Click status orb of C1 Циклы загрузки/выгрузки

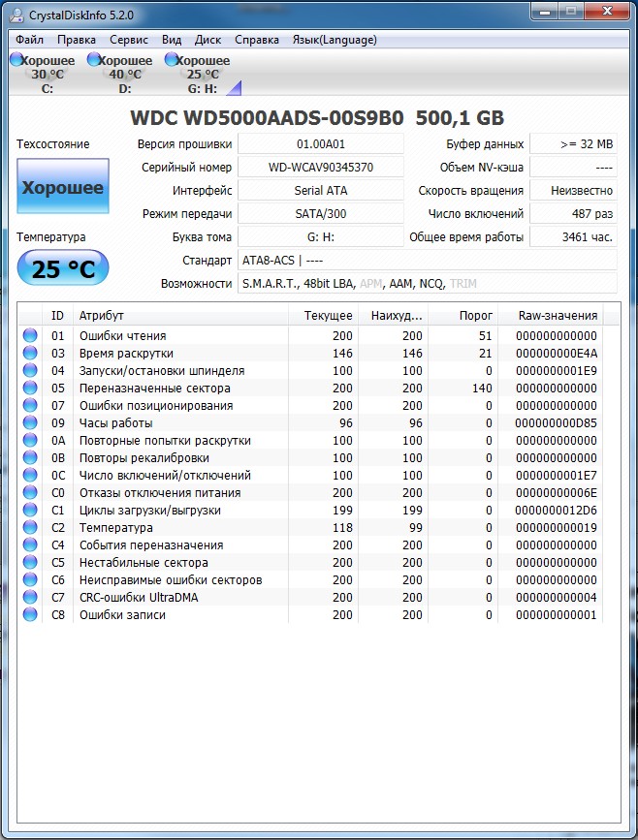pos(30,510)
